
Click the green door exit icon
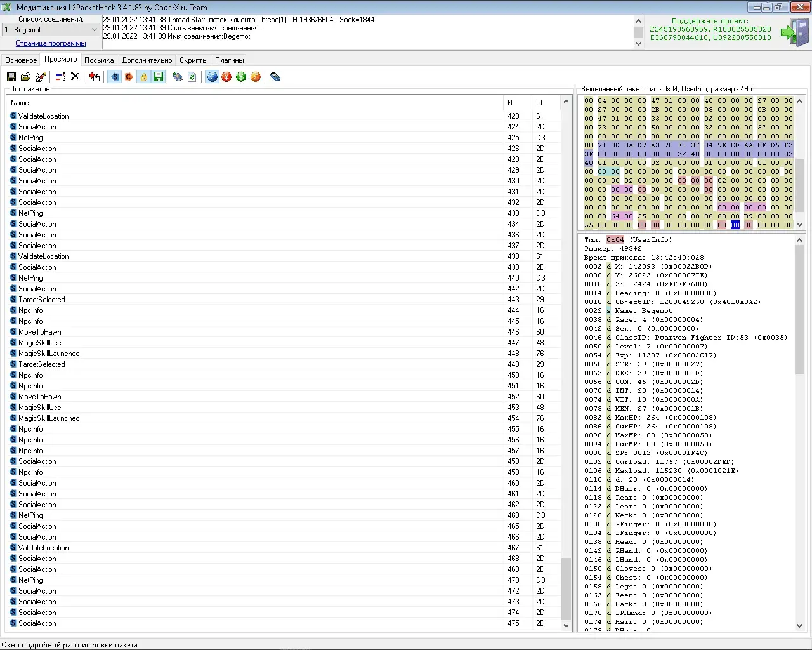point(794,32)
